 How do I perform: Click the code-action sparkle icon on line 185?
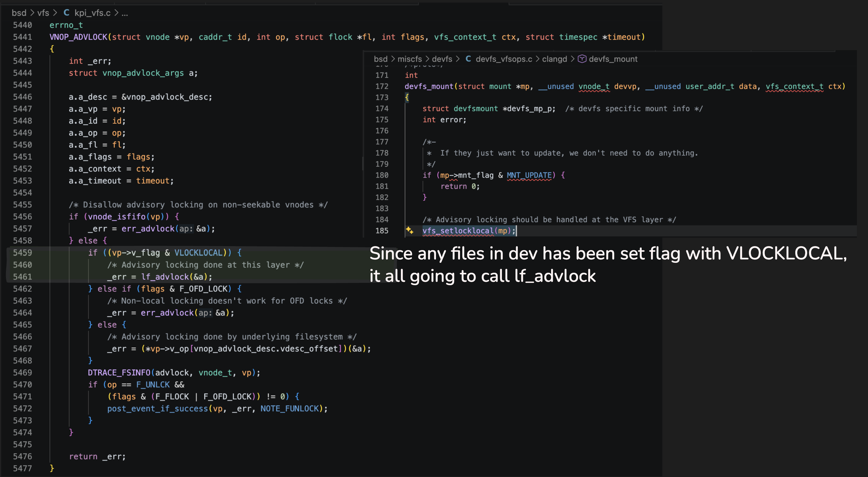click(x=409, y=230)
